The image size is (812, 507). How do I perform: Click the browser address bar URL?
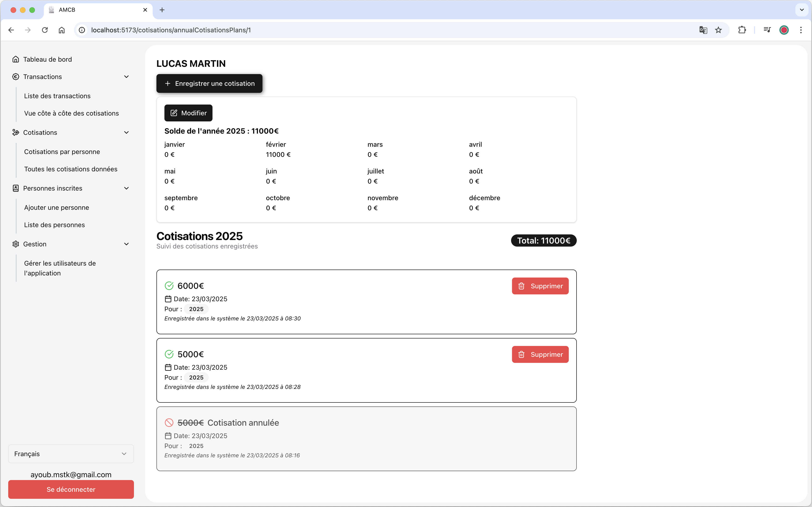[x=171, y=30]
